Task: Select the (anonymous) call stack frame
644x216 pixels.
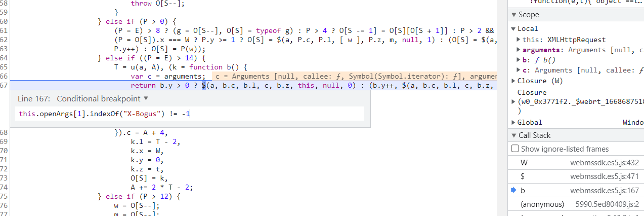Action: 542,204
